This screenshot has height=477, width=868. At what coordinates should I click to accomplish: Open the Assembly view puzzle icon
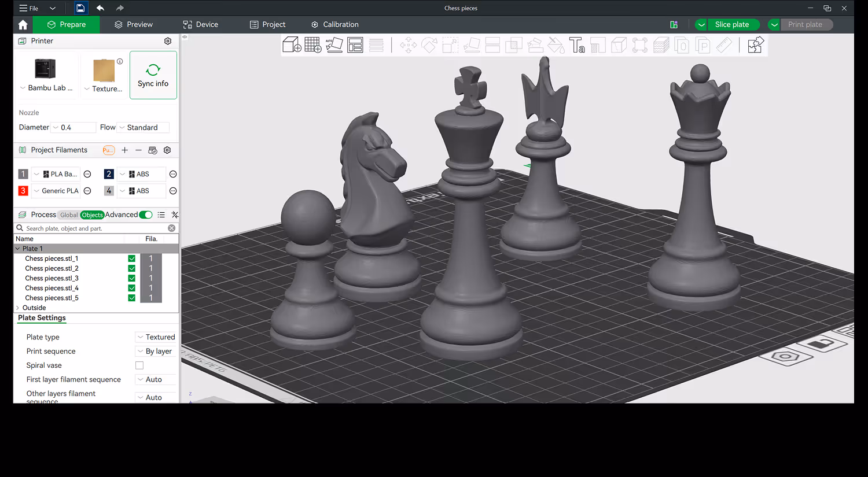[x=756, y=45]
